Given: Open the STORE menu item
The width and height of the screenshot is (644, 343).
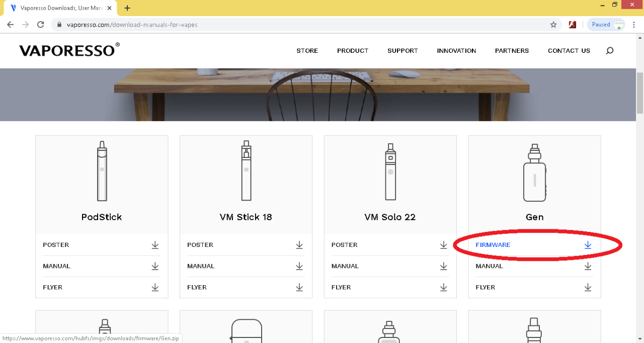Looking at the screenshot, I should (x=307, y=50).
